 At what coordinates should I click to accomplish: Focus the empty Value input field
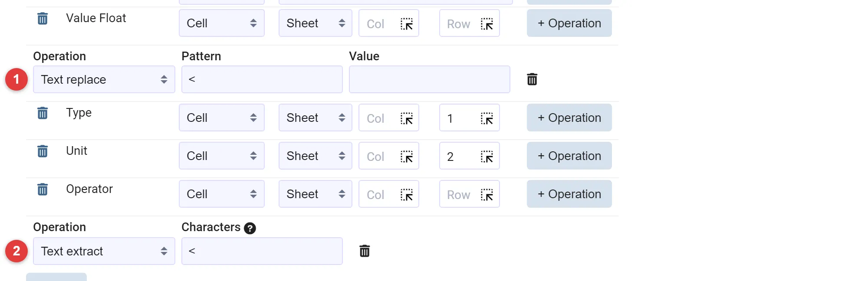coord(430,79)
